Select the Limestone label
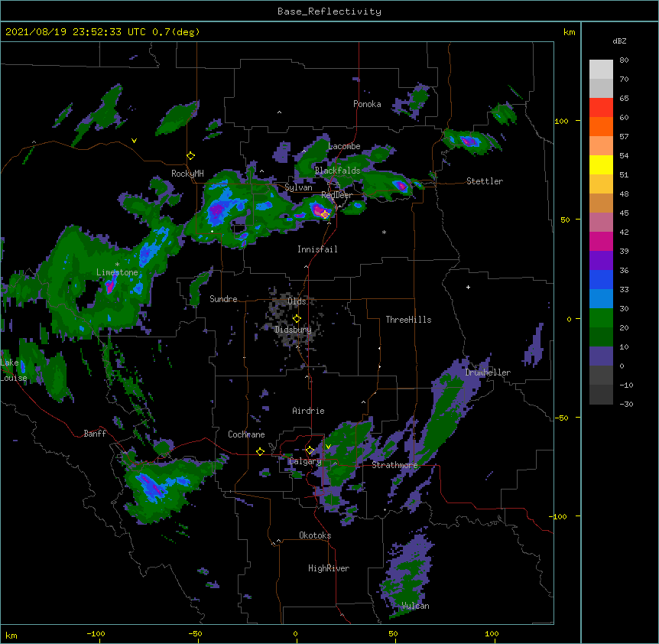 (x=117, y=272)
